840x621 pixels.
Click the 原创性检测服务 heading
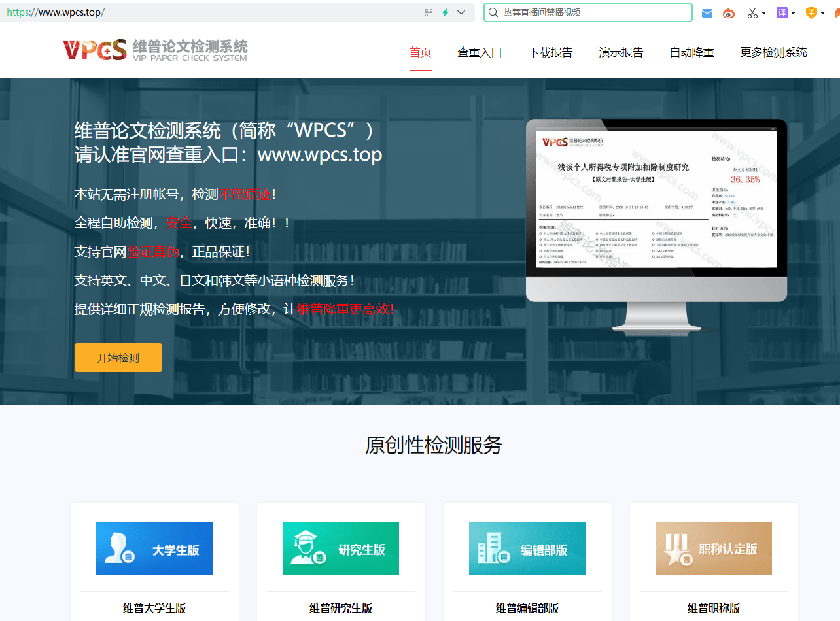[434, 445]
